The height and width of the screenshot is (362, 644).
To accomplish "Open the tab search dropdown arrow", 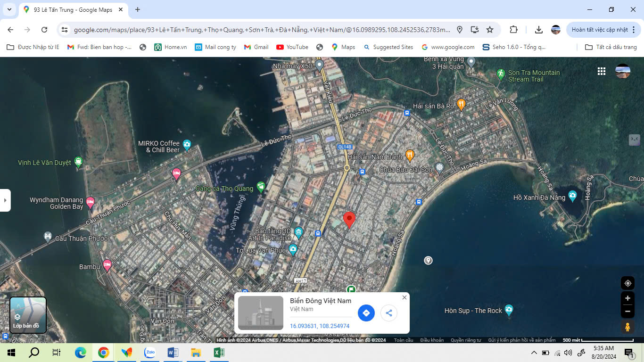I will coord(9,9).
